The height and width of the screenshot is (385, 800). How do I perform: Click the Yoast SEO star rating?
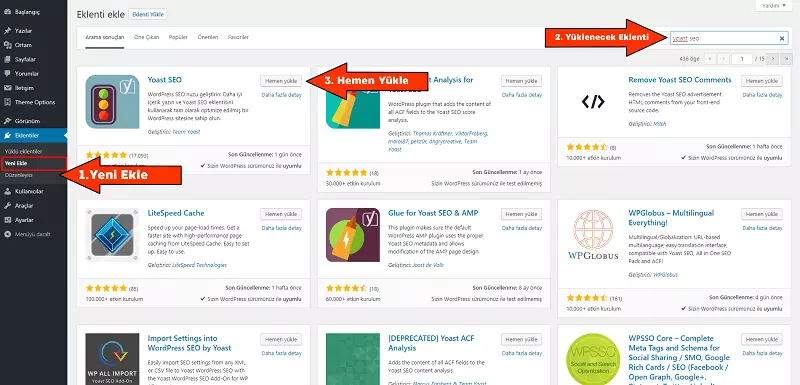click(x=106, y=155)
